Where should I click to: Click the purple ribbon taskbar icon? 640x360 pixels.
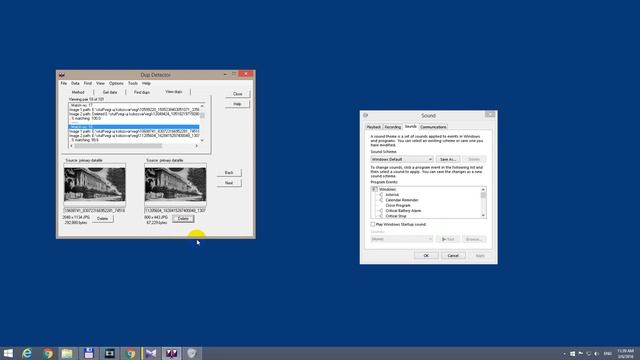tap(151, 353)
